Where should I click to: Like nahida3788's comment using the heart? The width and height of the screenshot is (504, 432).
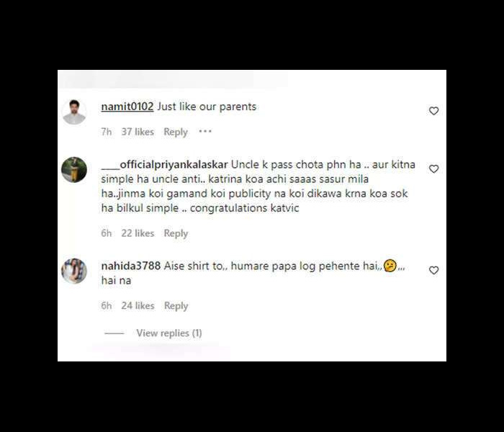(433, 270)
